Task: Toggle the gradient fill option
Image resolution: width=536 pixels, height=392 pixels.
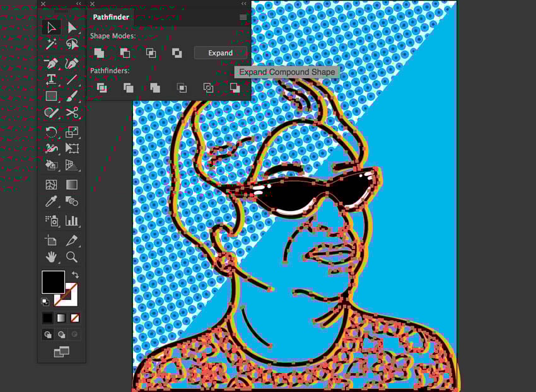Action: (x=62, y=318)
